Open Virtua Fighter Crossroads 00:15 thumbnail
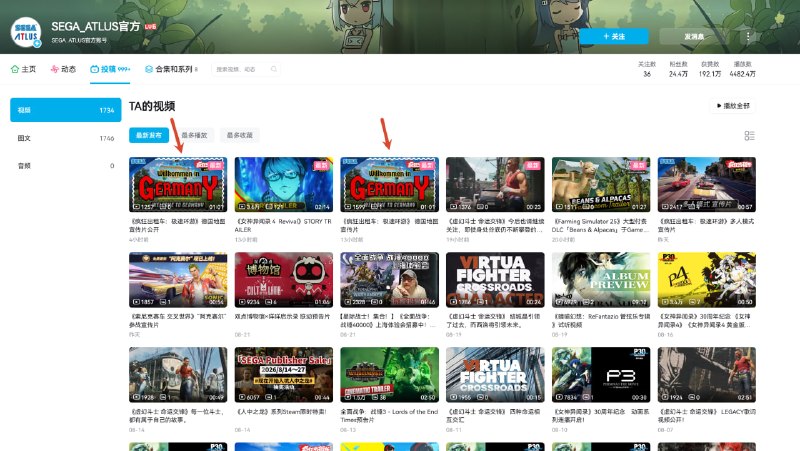Image resolution: width=800 pixels, height=451 pixels. point(495,374)
